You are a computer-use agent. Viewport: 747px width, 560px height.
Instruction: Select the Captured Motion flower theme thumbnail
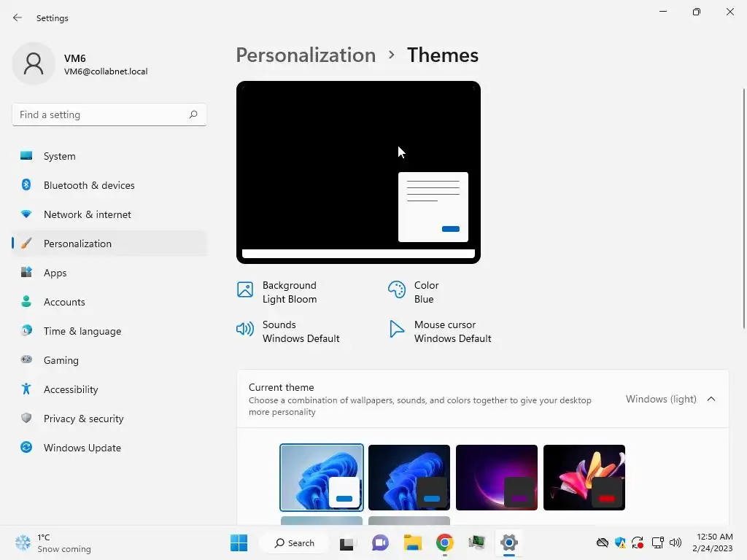(584, 477)
